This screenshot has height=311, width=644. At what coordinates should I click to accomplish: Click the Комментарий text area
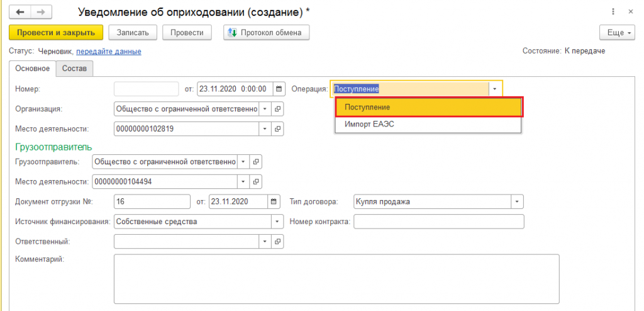336,279
